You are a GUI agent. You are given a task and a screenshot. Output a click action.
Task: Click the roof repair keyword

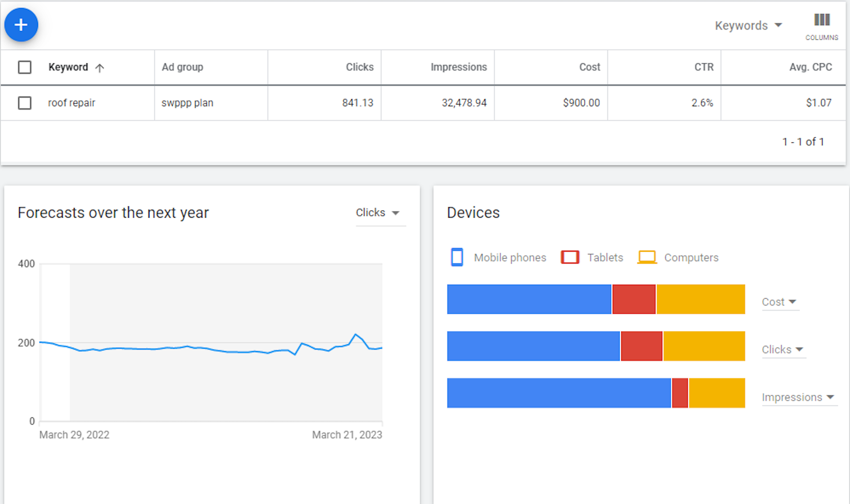[71, 103]
